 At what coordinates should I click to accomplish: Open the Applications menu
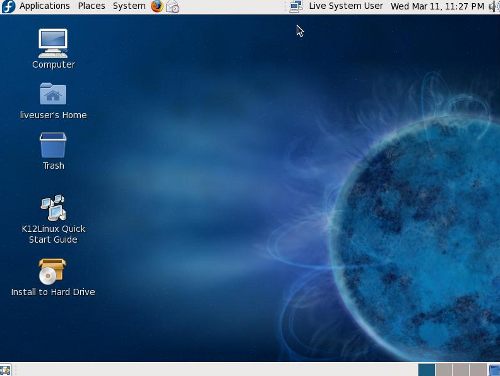[44, 6]
